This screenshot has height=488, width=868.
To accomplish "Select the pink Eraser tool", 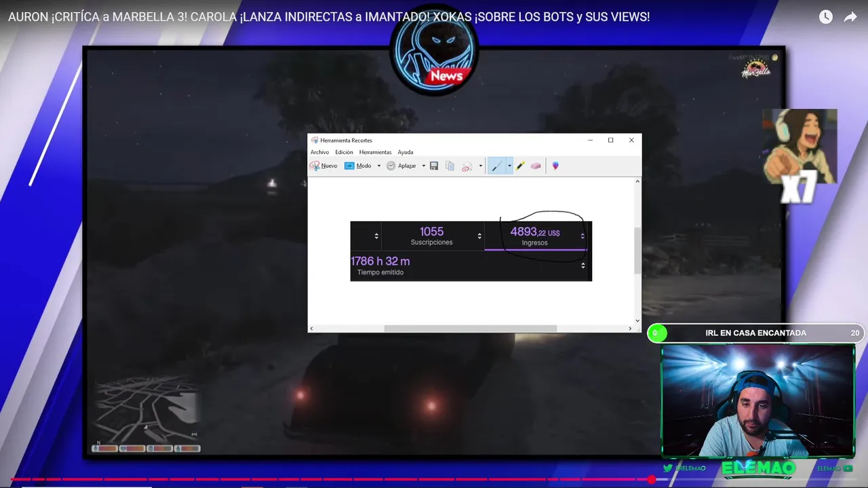I will 536,166.
